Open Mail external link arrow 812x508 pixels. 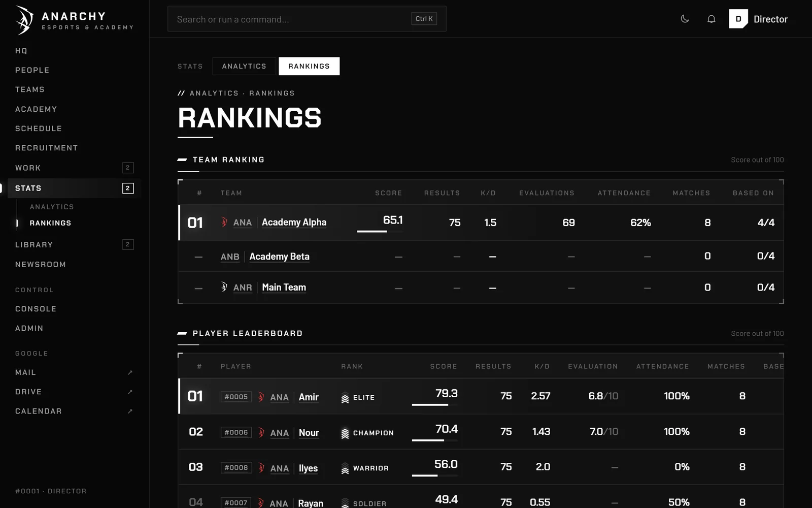pyautogui.click(x=130, y=372)
